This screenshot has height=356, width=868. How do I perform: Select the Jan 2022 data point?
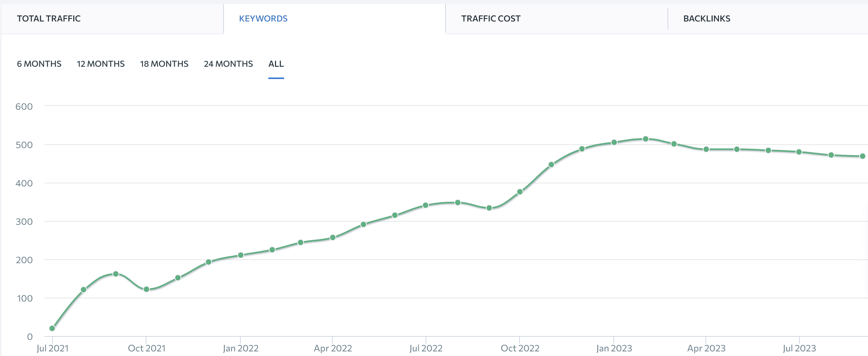(241, 255)
